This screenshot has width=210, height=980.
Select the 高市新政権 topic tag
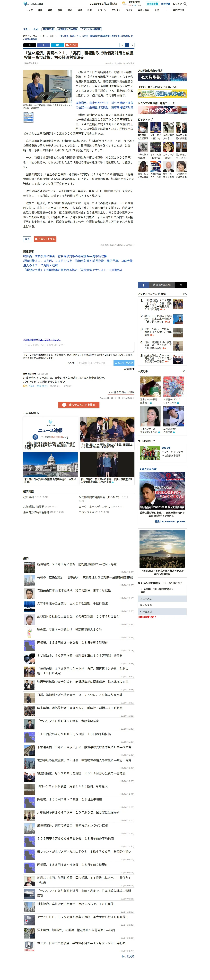(x=48, y=29)
